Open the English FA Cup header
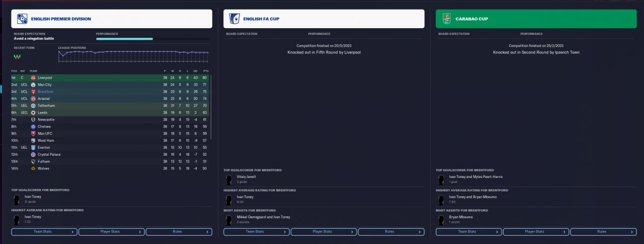Viewport: 644px width, 244px height. (x=324, y=19)
